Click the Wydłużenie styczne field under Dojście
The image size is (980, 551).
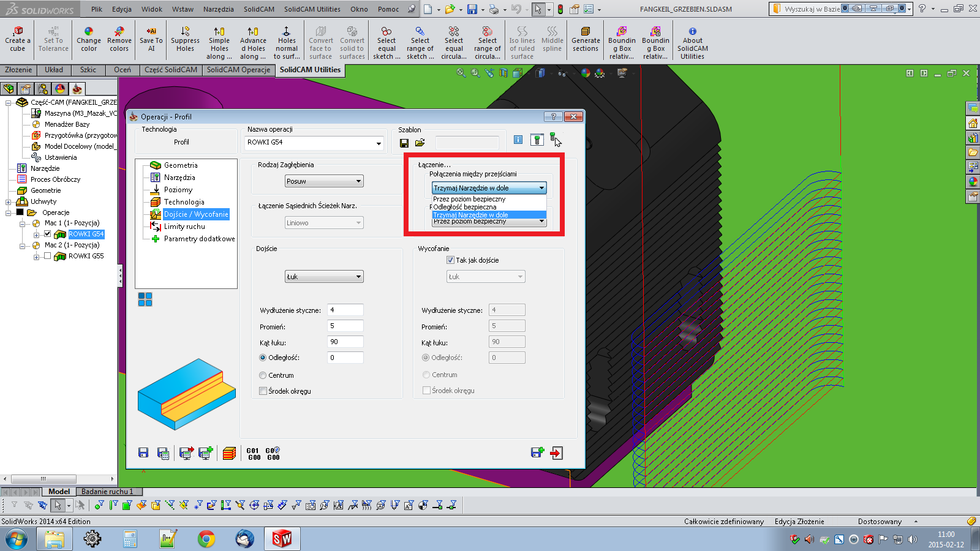click(x=345, y=310)
